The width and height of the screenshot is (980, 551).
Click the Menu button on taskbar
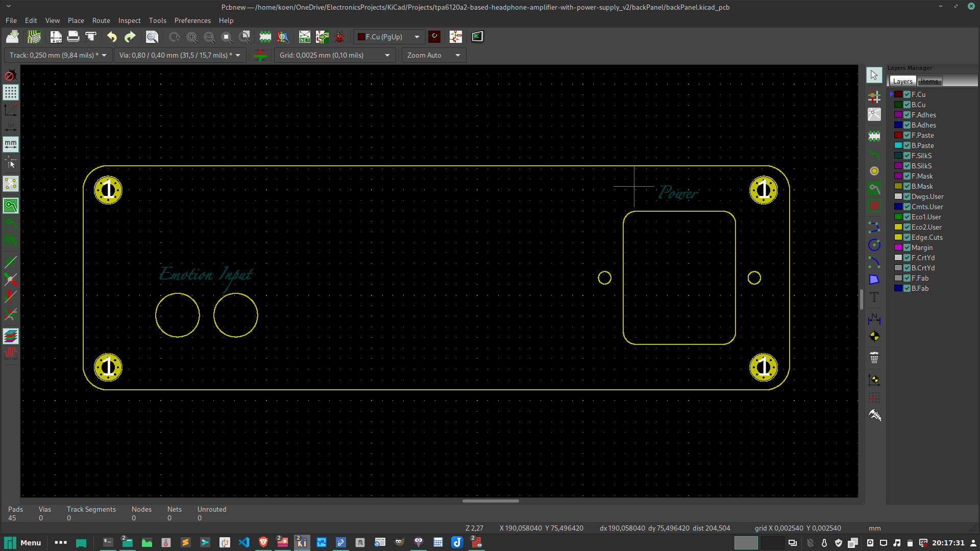(x=23, y=542)
